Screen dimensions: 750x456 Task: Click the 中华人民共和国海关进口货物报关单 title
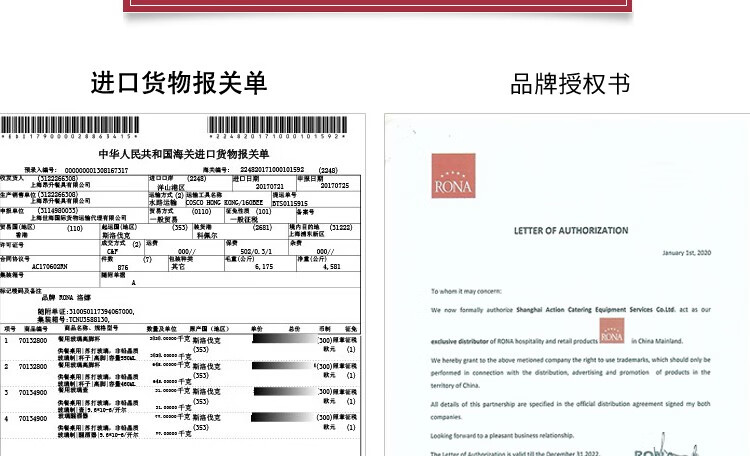[184, 154]
